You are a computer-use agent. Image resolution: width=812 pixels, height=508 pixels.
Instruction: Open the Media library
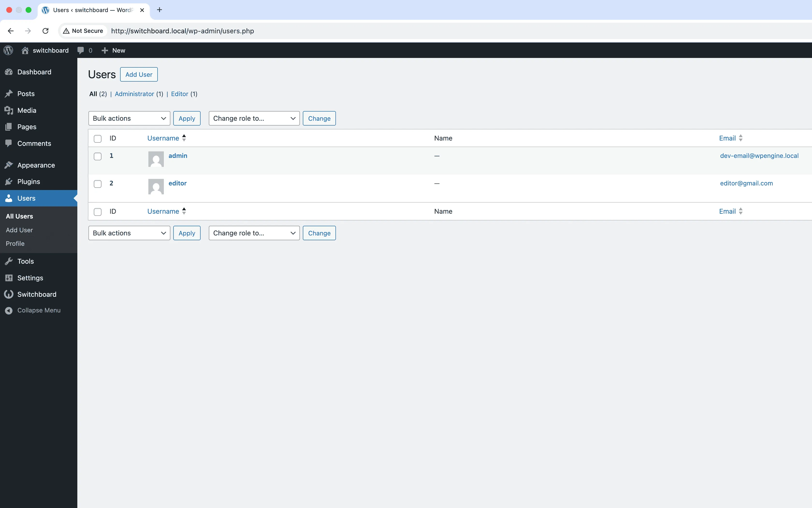click(x=27, y=110)
